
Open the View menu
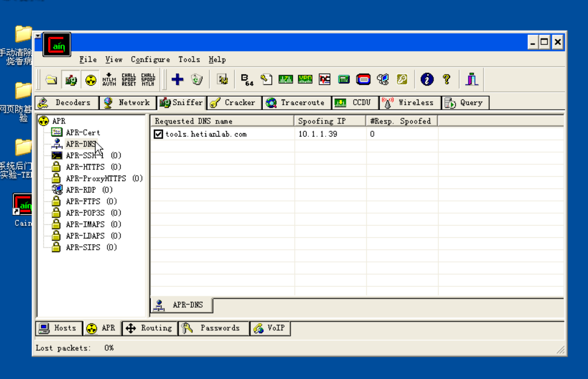pyautogui.click(x=114, y=59)
